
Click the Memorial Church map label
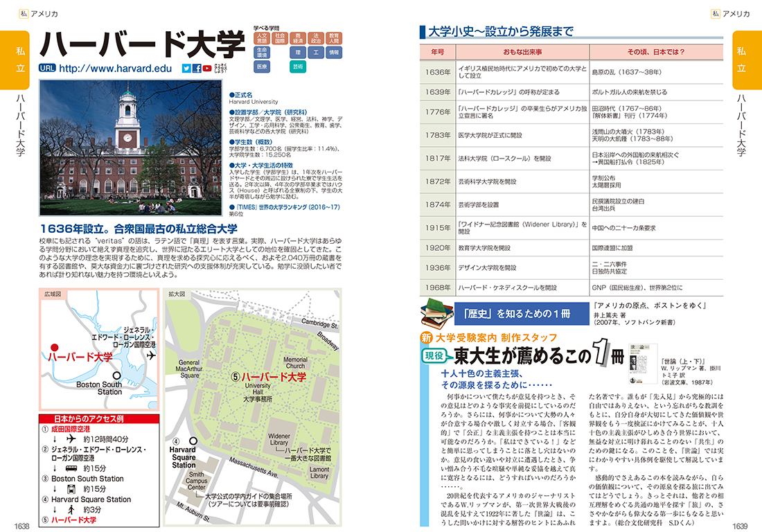point(295,362)
